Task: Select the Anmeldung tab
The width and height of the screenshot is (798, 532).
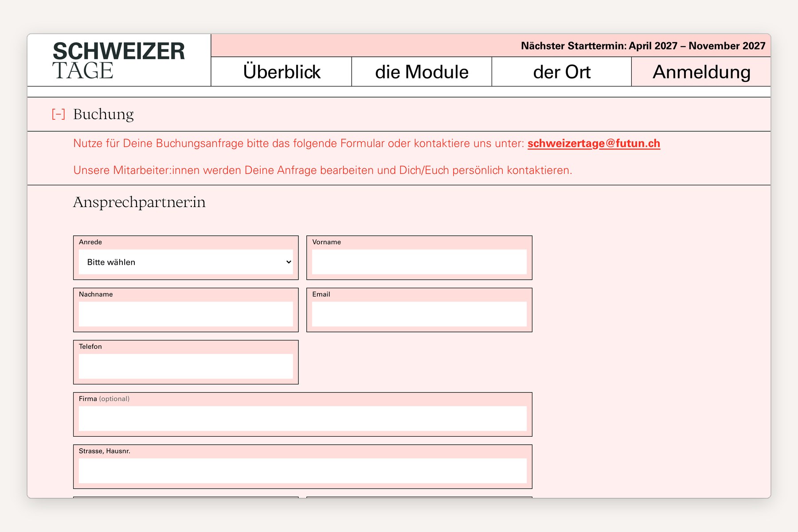Action: (701, 72)
